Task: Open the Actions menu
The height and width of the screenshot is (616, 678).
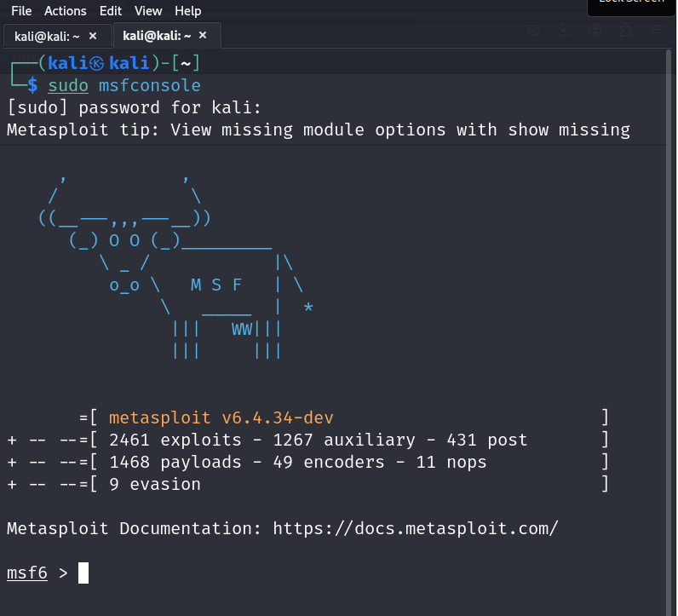Action: [x=66, y=11]
